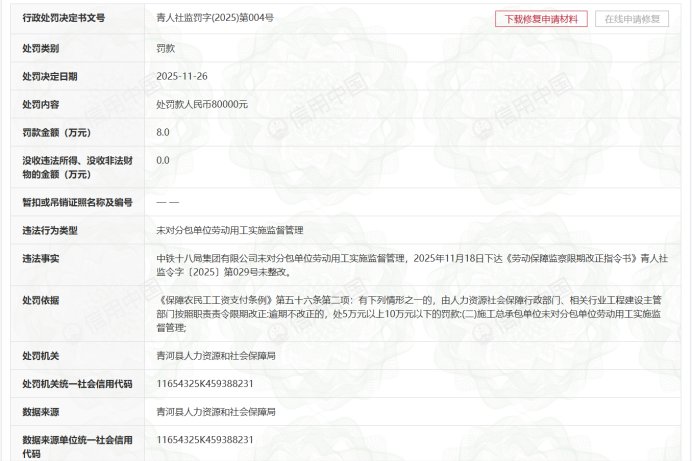Click the 罚款金额(万元) label
This screenshot has height=461, width=692.
tap(58, 132)
